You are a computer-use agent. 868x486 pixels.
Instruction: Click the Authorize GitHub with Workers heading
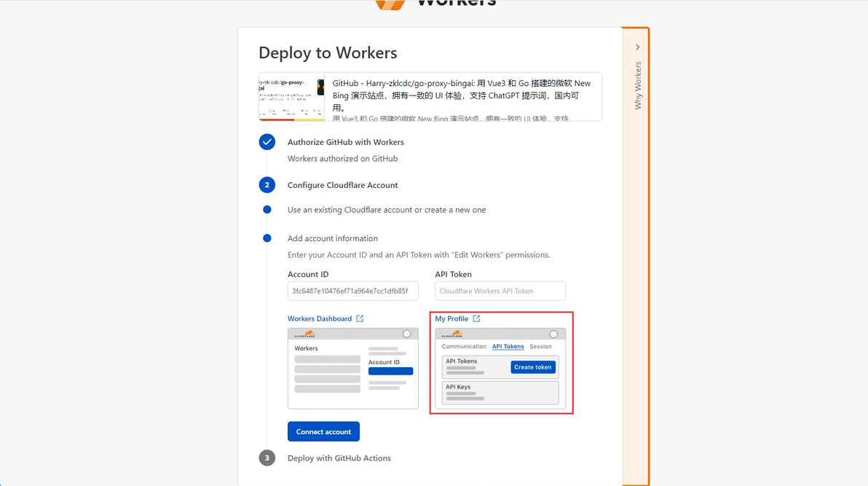pos(345,142)
